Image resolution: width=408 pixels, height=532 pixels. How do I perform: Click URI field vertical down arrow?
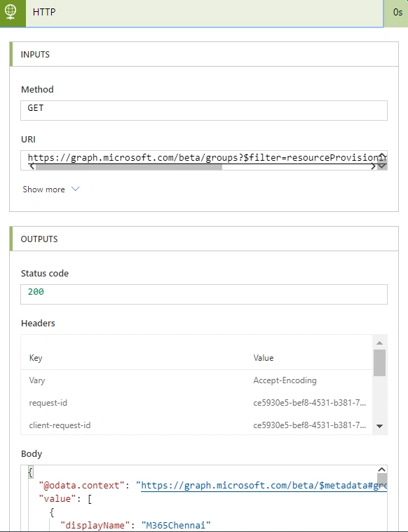click(x=382, y=166)
